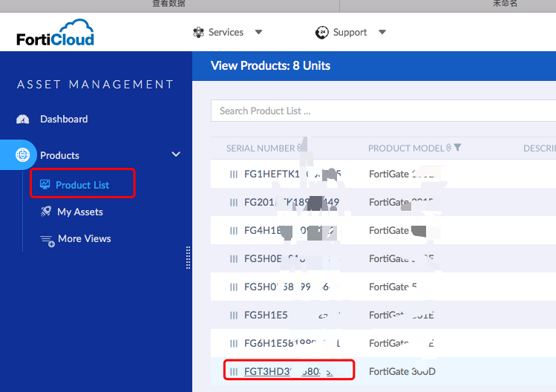Select Product List in sidebar

point(82,185)
